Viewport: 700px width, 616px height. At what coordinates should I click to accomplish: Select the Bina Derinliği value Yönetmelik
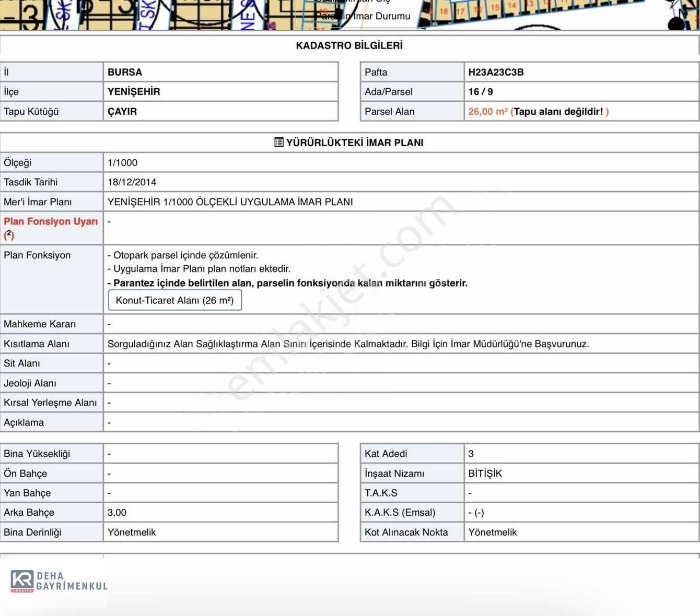coord(132,532)
